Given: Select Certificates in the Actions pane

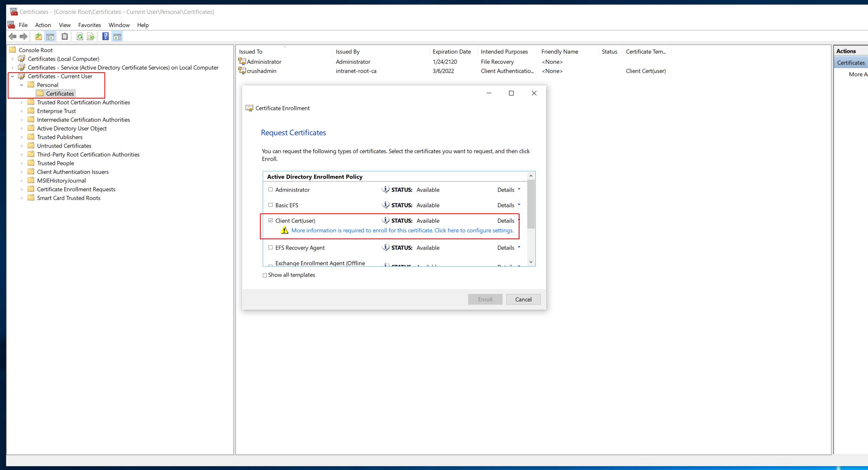Looking at the screenshot, I should [851, 63].
